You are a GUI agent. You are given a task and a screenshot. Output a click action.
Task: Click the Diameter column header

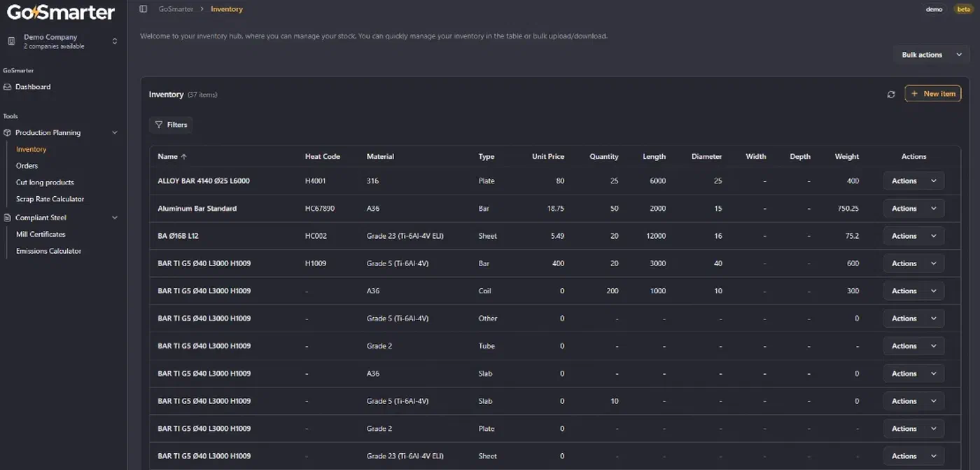[706, 157]
